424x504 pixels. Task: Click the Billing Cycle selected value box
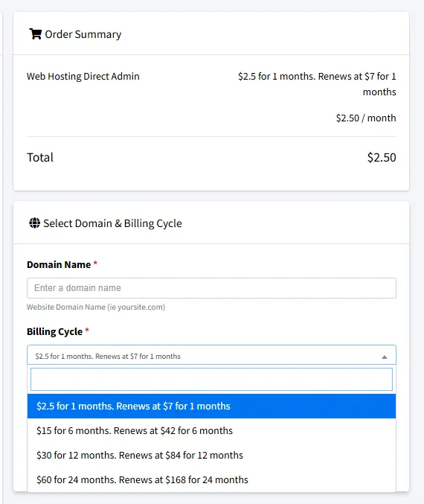211,355
